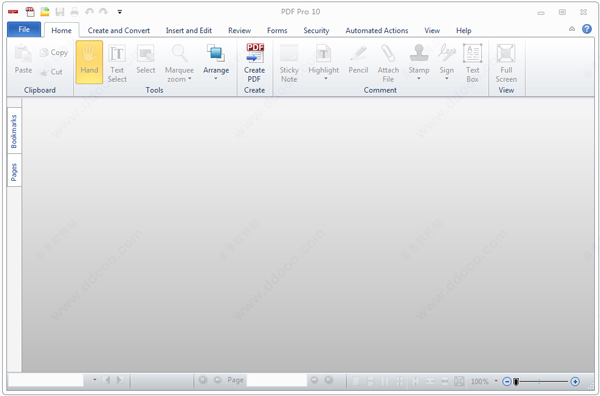Adjust the zoom slider handle
This screenshot has width=600, height=396.
(516, 381)
